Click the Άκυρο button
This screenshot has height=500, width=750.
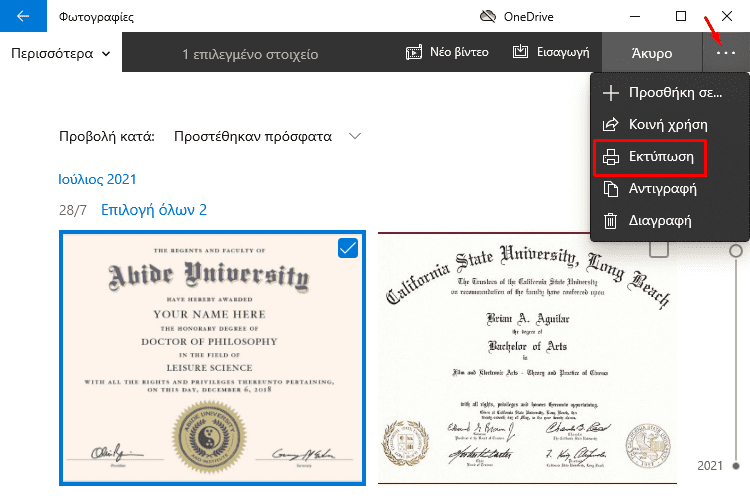(652, 53)
